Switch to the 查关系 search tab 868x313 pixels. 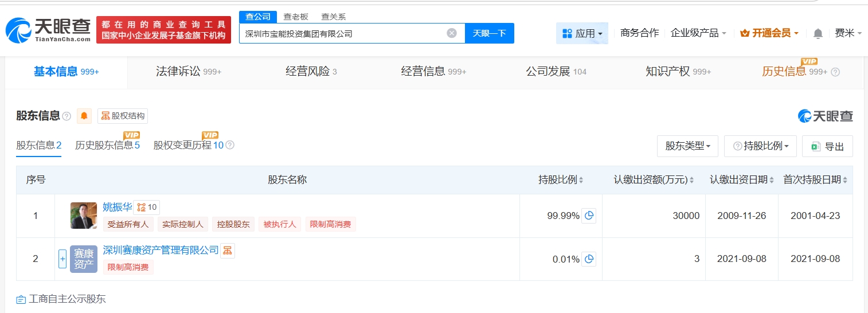pyautogui.click(x=334, y=17)
